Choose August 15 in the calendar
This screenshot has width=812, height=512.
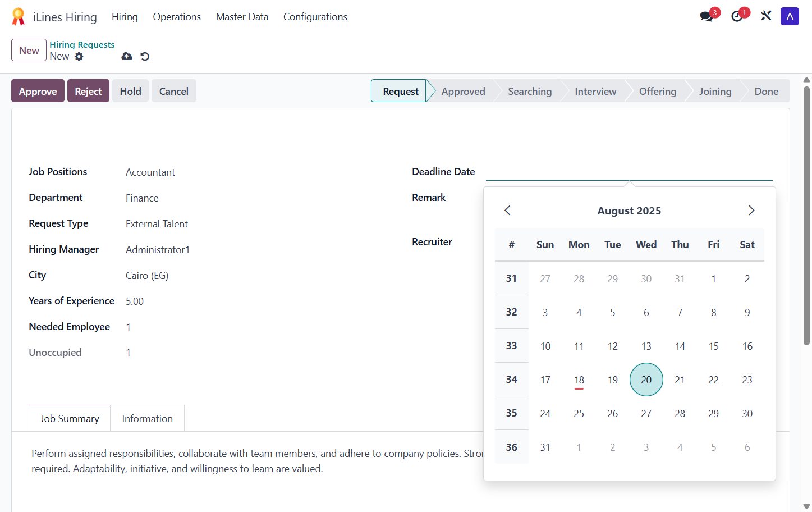(x=714, y=346)
